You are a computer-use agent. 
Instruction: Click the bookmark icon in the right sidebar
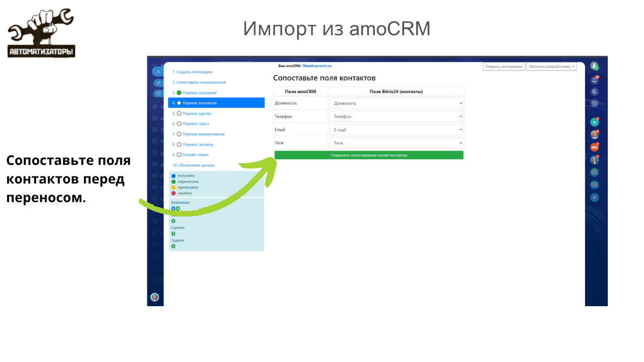click(x=594, y=198)
